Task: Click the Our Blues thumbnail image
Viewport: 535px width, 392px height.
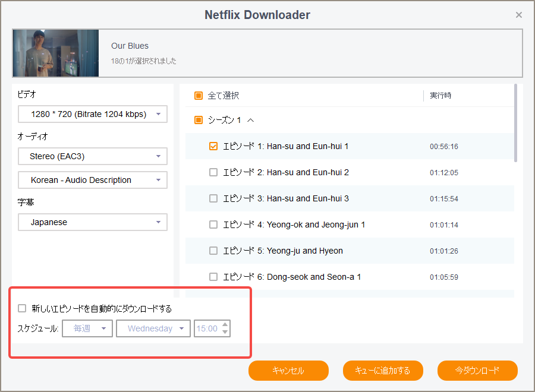Action: (56, 53)
